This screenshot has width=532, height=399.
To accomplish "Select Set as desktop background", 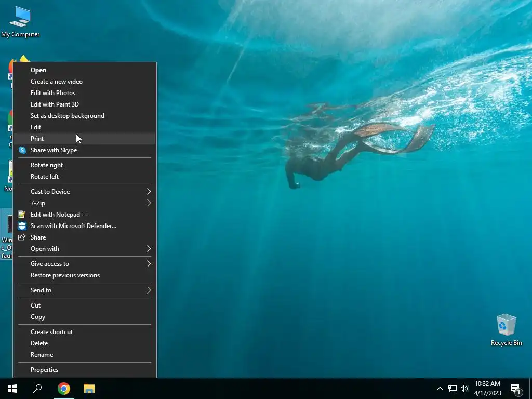I will tap(85, 116).
